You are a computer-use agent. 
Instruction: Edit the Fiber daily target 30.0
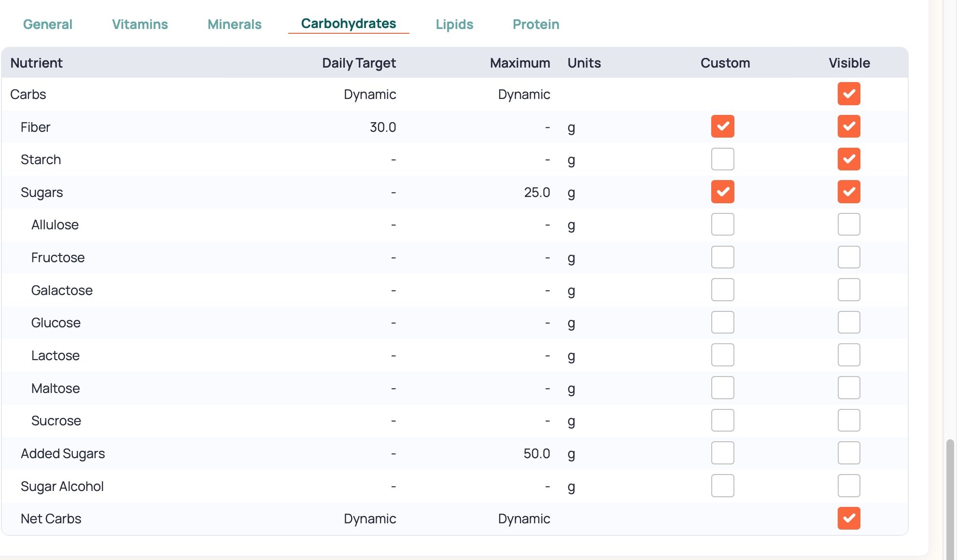pyautogui.click(x=382, y=127)
